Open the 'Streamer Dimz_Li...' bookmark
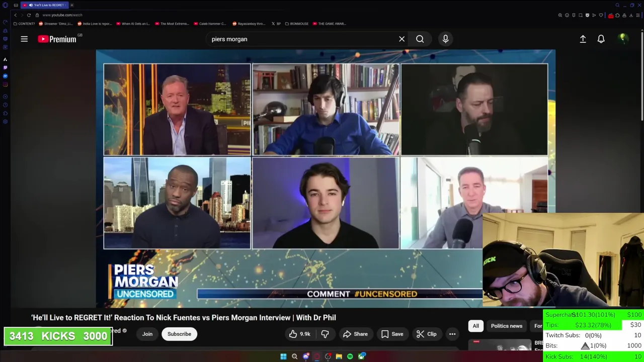This screenshot has width=644, height=362. [x=56, y=24]
